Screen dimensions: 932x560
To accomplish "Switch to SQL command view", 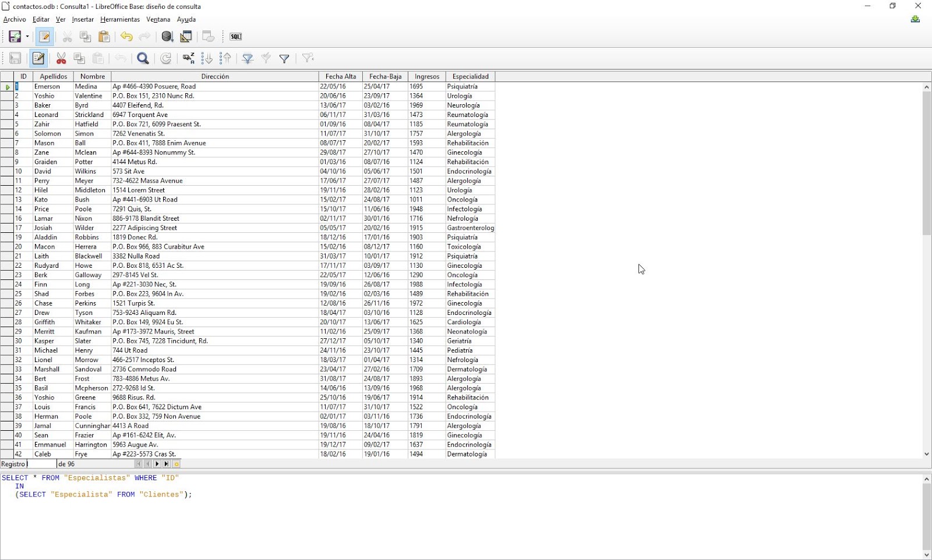I will [235, 36].
